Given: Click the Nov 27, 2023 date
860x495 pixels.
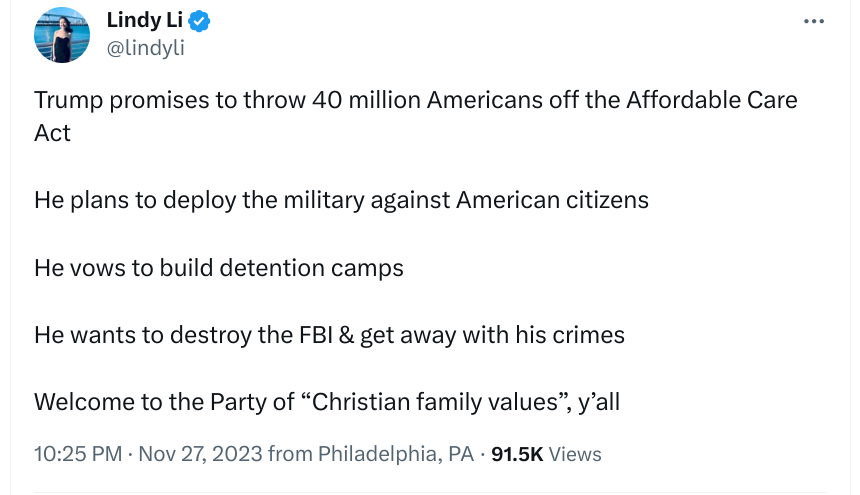Looking at the screenshot, I should [x=200, y=454].
